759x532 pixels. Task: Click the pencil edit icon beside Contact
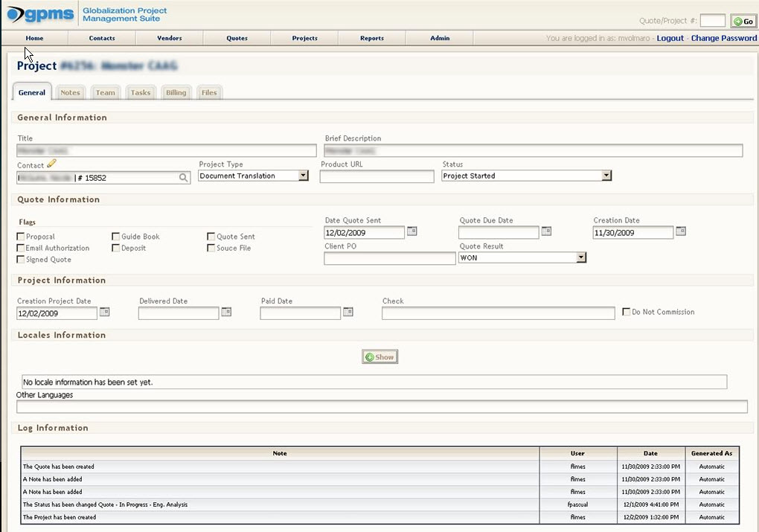click(51, 164)
